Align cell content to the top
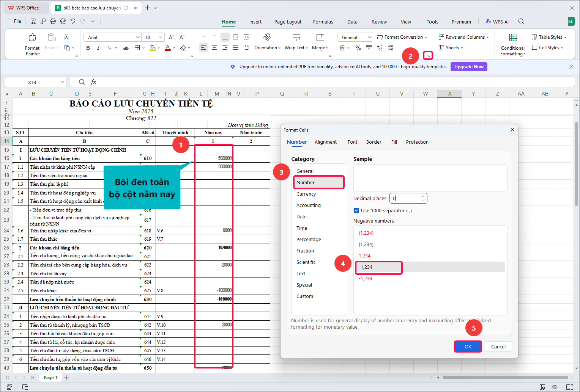Image resolution: width=580 pixels, height=392 pixels. (204, 37)
